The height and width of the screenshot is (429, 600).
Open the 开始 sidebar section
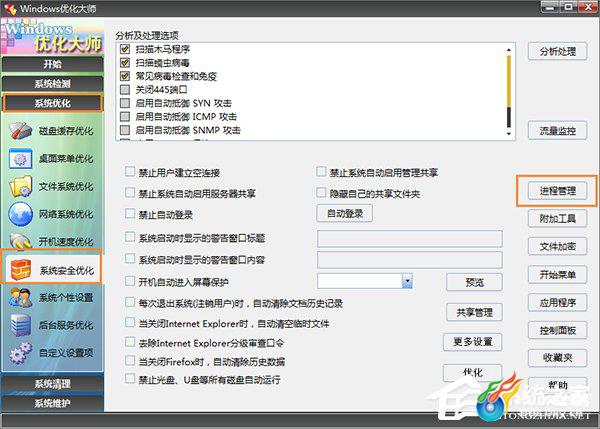[x=52, y=64]
